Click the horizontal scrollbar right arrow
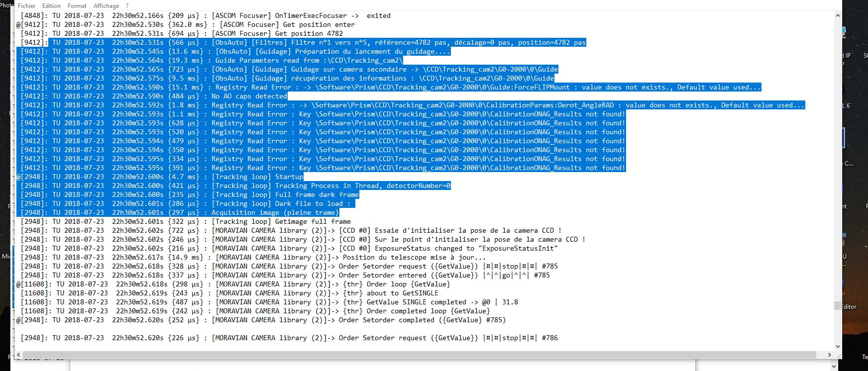Image resolution: width=868 pixels, height=371 pixels. tap(829, 355)
